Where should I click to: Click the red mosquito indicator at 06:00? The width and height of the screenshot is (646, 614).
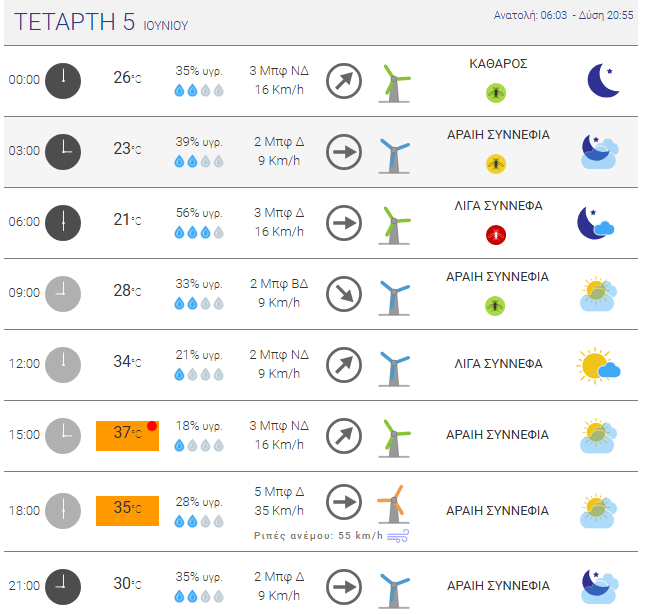tap(496, 235)
